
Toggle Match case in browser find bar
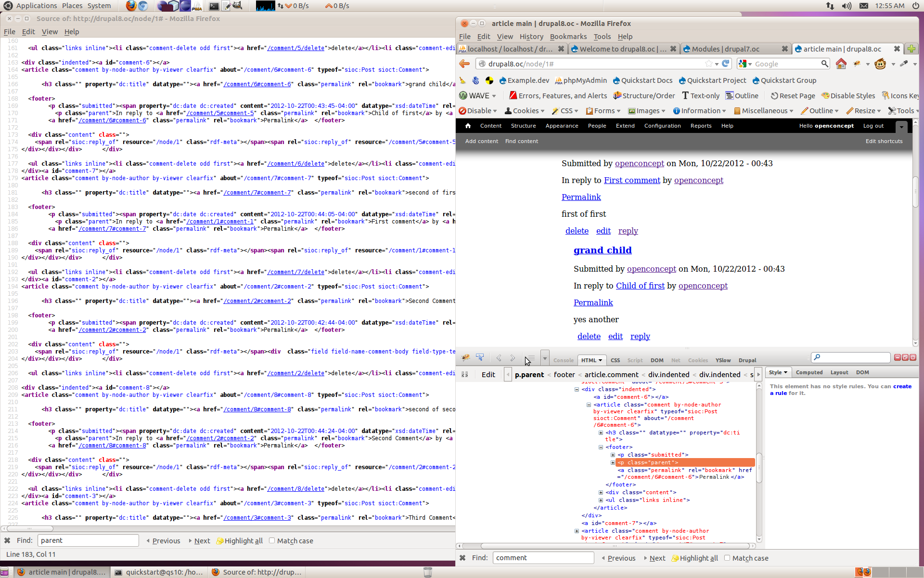pos(727,558)
